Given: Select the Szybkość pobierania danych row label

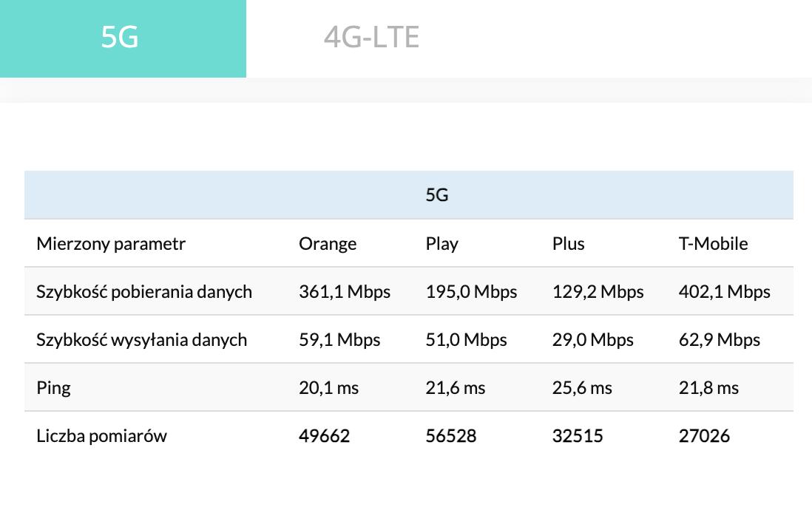Looking at the screenshot, I should [144, 292].
